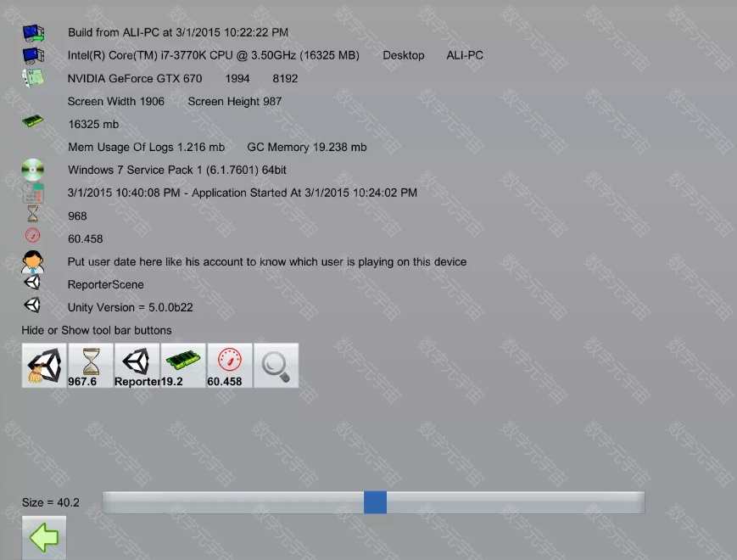The width and height of the screenshot is (737, 560).
Task: Click the Intel Core i7-3770K CPU text
Action: point(214,55)
